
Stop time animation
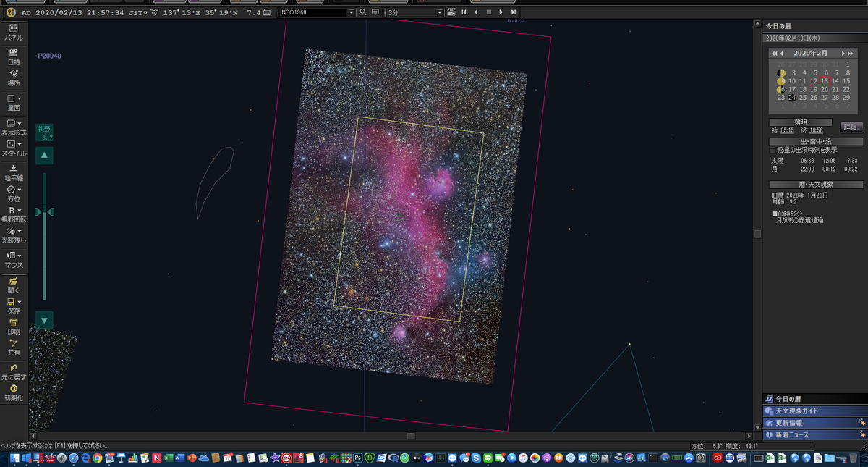coord(488,12)
